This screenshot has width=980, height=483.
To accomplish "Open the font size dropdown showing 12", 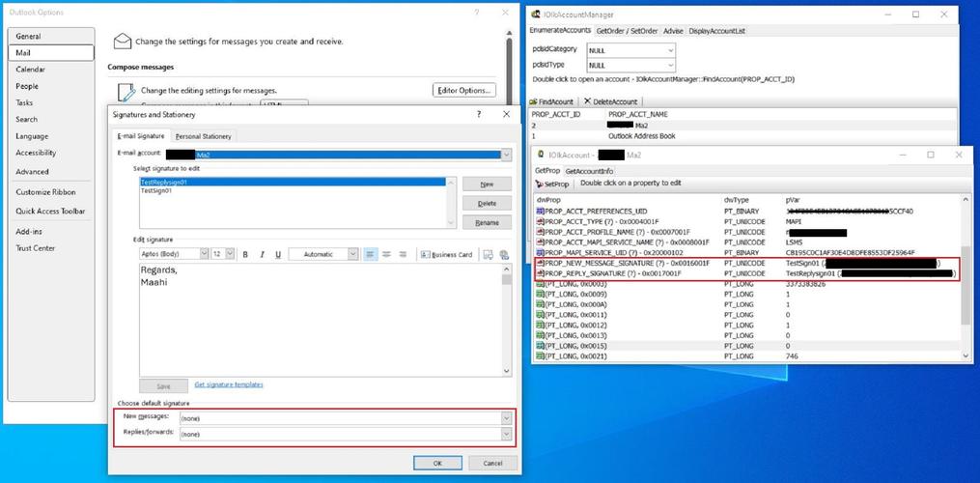I will tap(230, 254).
